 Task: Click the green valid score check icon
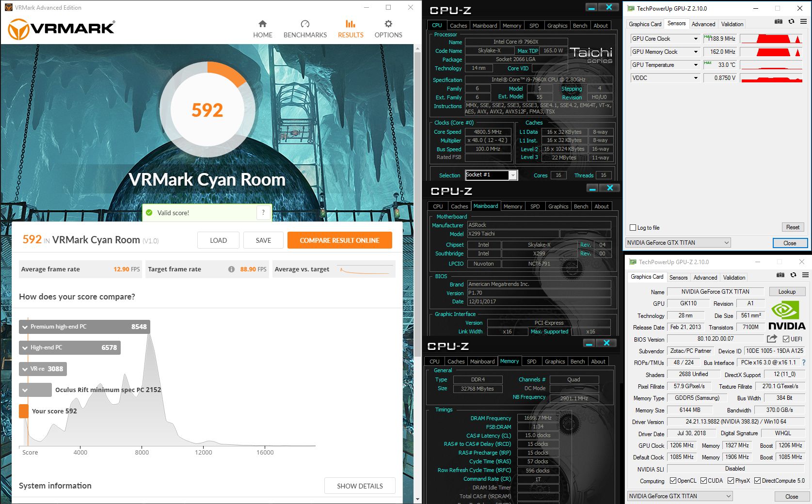149,213
